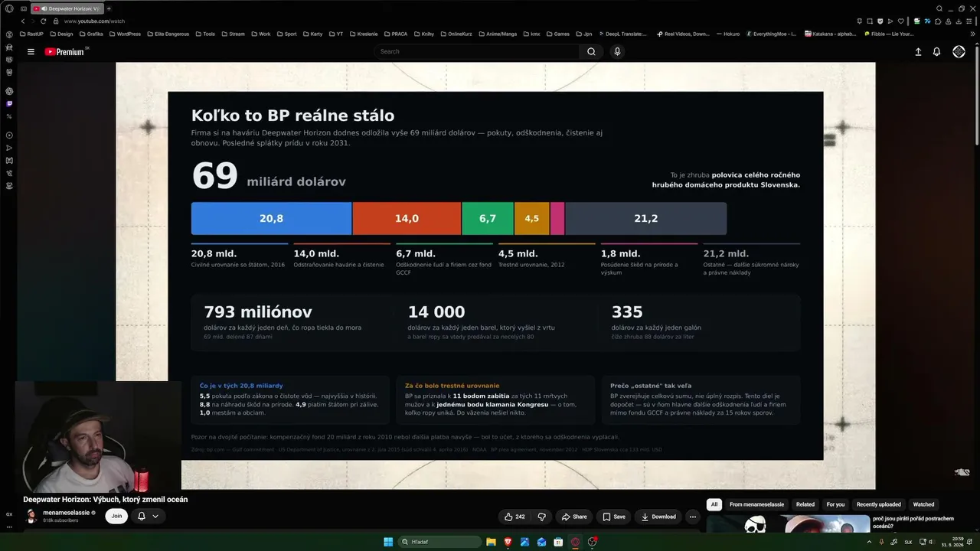Image resolution: width=980 pixels, height=551 pixels.
Task: Select the Related filter chip
Action: point(805,504)
